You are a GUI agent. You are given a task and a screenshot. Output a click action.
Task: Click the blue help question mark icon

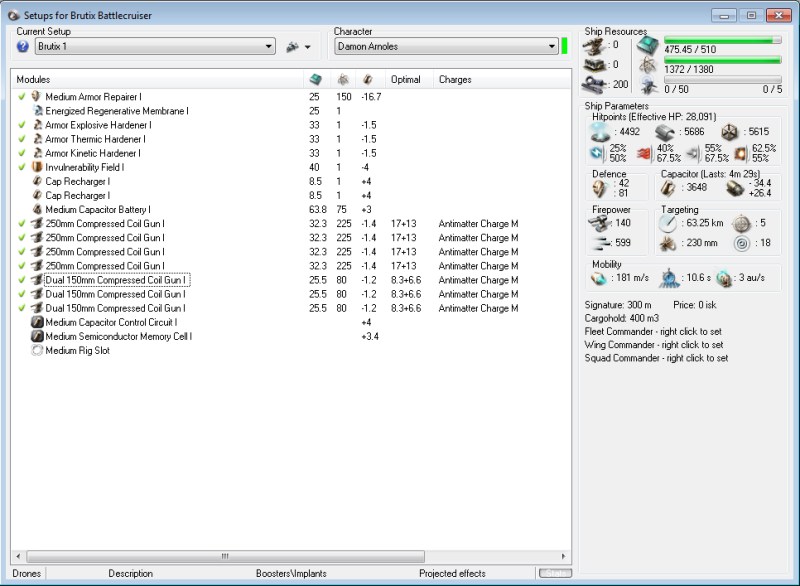pos(22,46)
